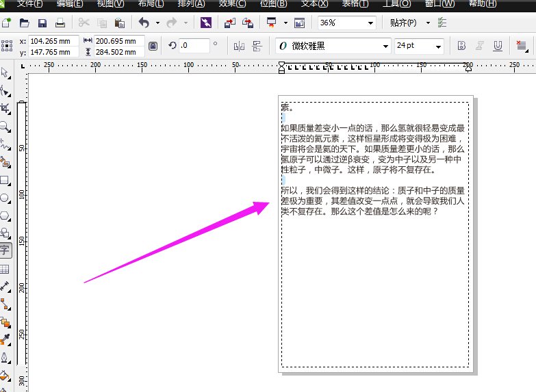Open the font size 24 pt dropdown

pyautogui.click(x=438, y=46)
